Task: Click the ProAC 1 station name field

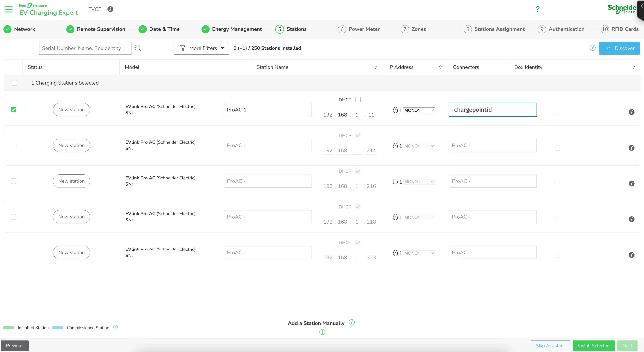Action: pyautogui.click(x=268, y=110)
